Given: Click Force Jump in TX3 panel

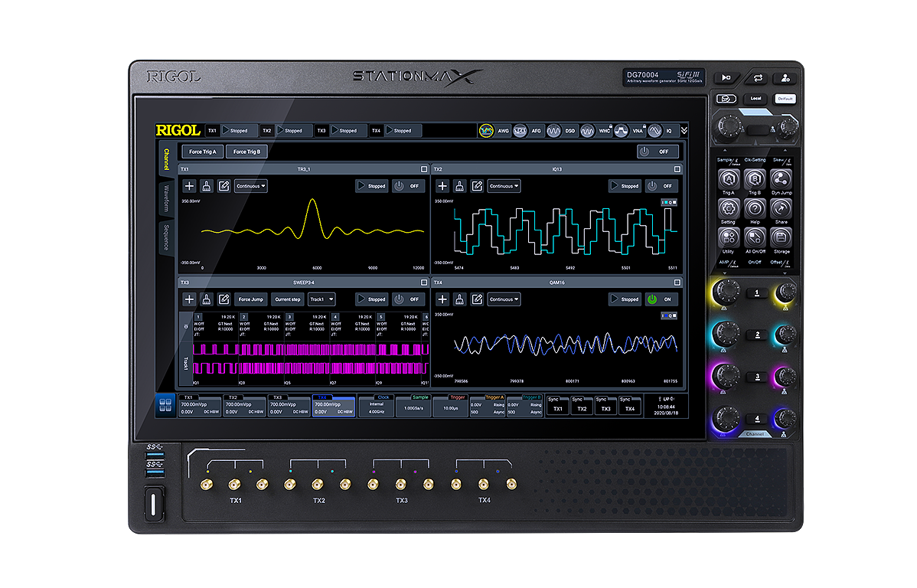Looking at the screenshot, I should coord(251,299).
